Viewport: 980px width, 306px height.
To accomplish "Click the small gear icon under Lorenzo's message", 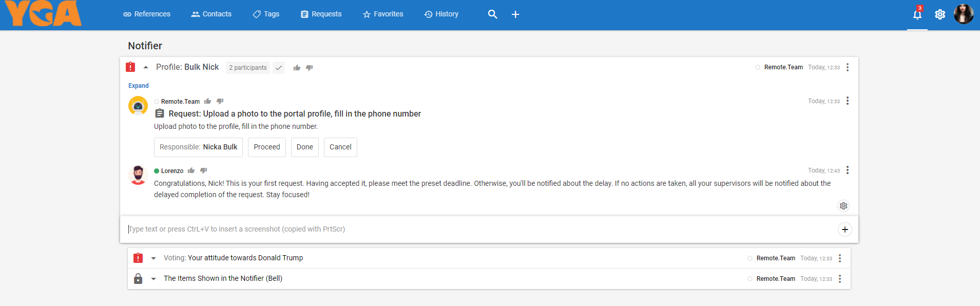I will coord(843,206).
